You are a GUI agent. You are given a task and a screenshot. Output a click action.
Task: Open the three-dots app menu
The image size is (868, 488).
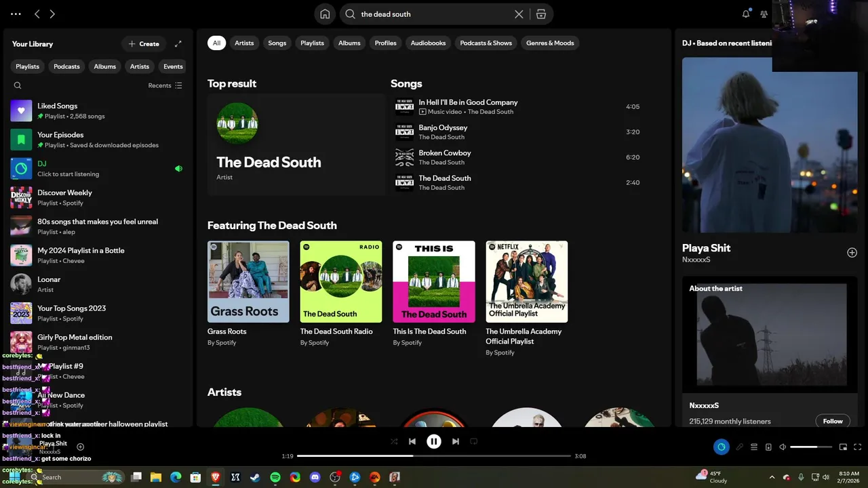pyautogui.click(x=16, y=14)
